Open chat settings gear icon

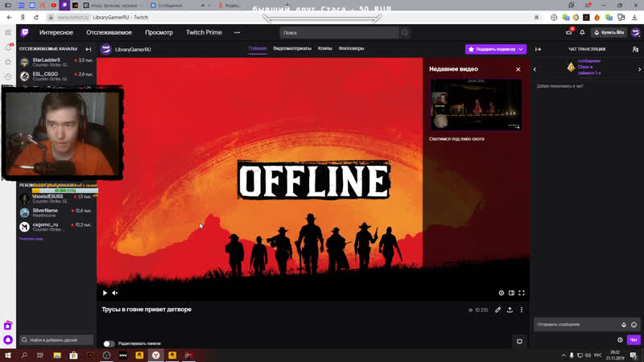[x=620, y=339]
